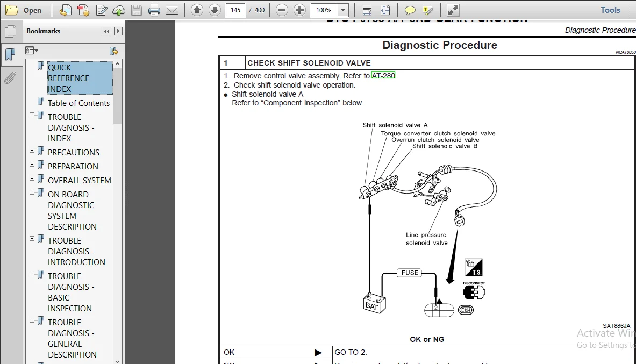Open the Table of Contents bookmark
The width and height of the screenshot is (636, 364).
coord(78,103)
